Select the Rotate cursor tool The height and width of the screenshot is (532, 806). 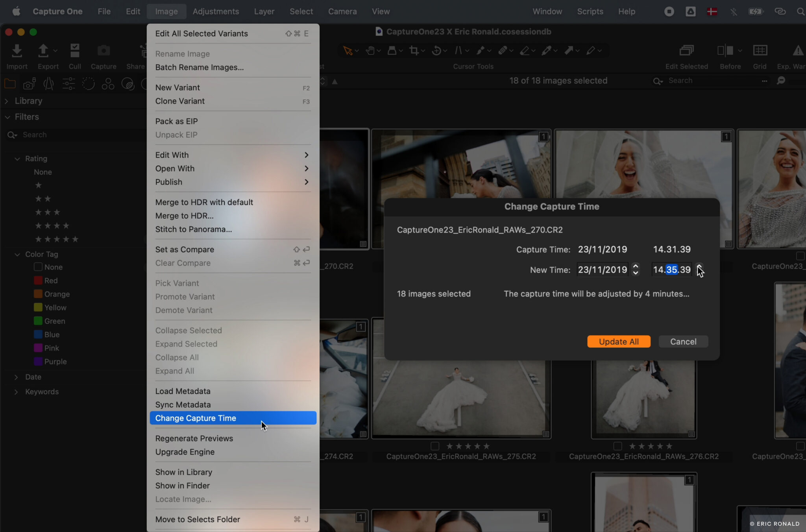437,50
